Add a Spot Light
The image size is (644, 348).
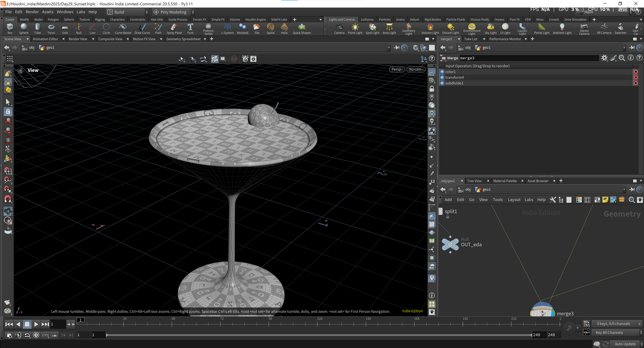pos(372,28)
